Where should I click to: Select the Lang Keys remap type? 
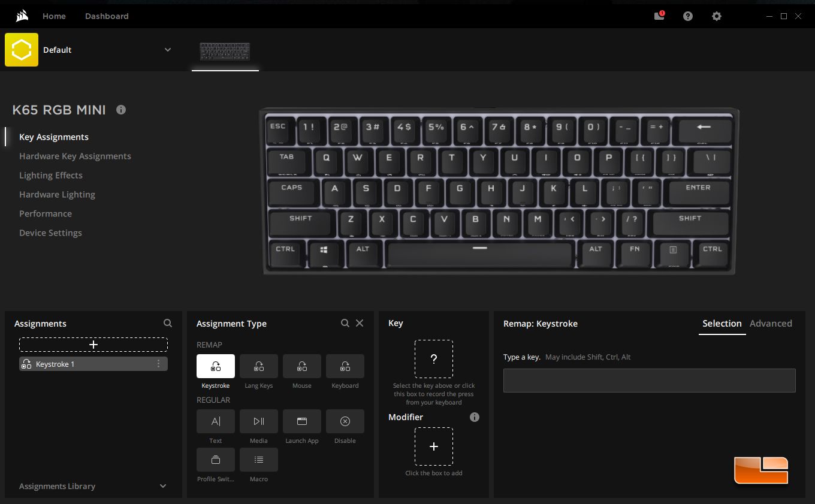(259, 366)
